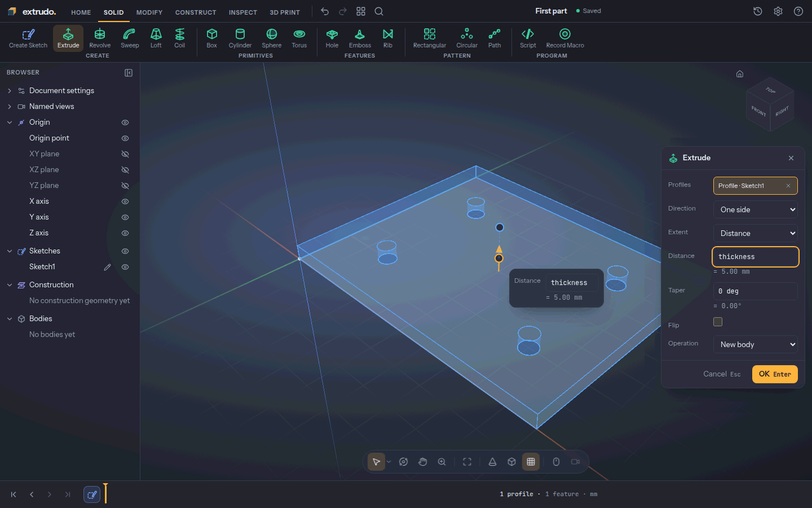Select the Revolve tool
Viewport: 812px width, 508px height.
click(100, 38)
